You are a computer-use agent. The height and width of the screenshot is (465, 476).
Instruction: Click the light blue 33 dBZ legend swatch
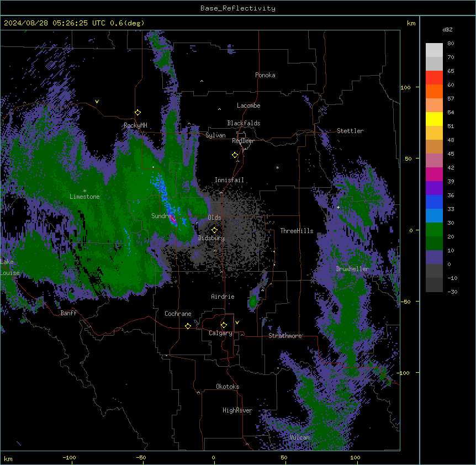click(434, 216)
